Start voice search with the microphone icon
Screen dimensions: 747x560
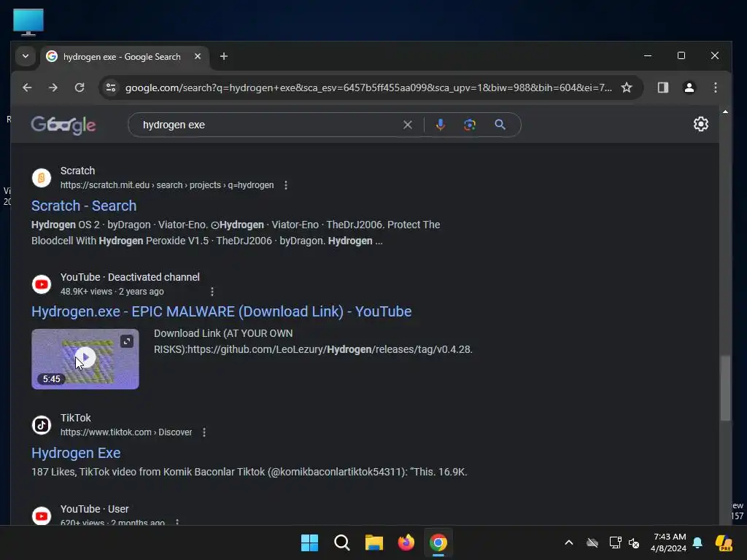pos(440,125)
